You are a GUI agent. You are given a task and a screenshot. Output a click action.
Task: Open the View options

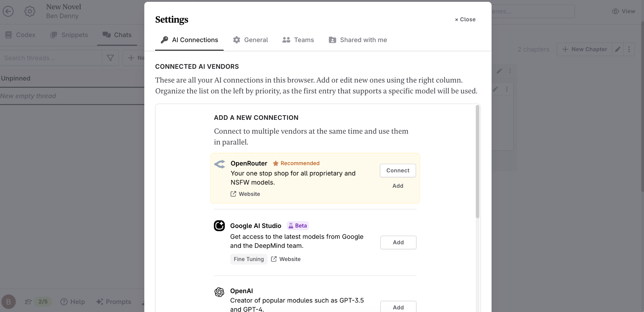pyautogui.click(x=624, y=11)
